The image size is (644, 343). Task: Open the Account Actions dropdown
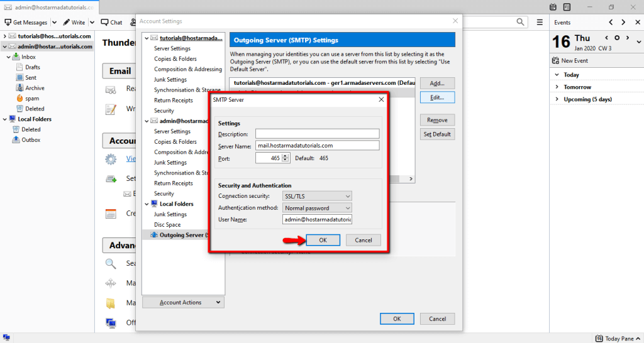tap(183, 302)
